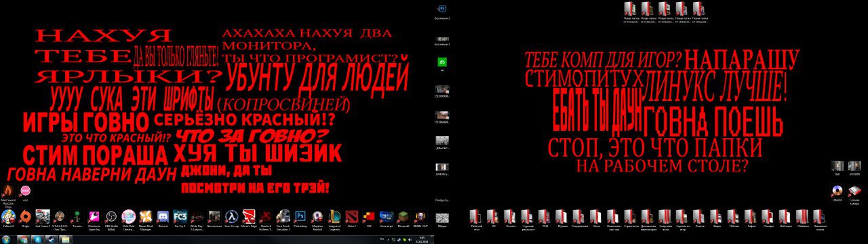Open Doki Doki Literature Club icon
Viewport: 868px width, 244px height.
click(128, 220)
